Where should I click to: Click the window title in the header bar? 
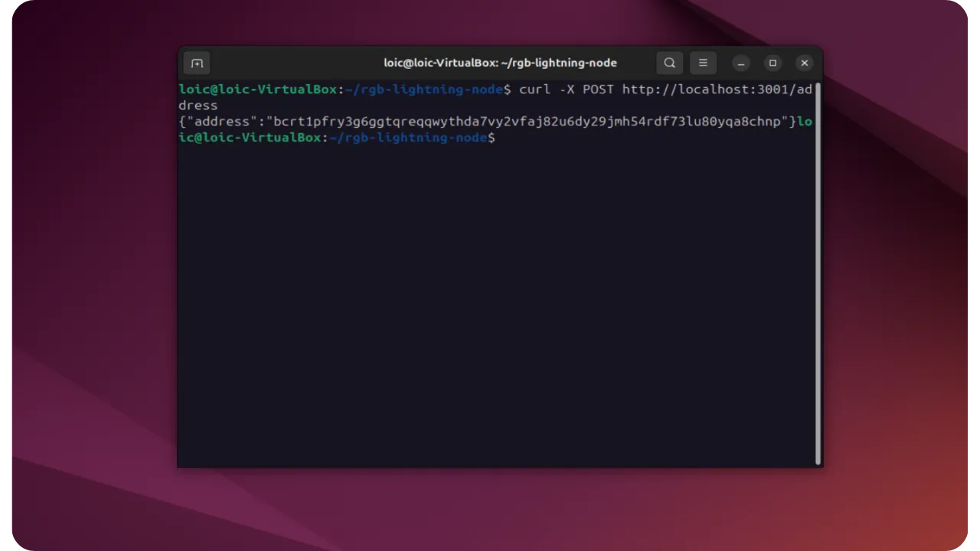click(x=500, y=63)
